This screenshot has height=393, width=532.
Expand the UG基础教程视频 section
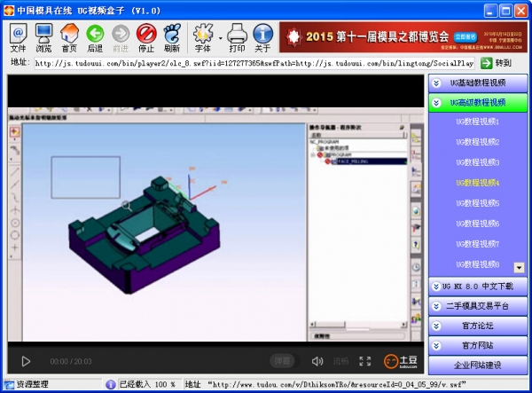pyautogui.click(x=478, y=83)
